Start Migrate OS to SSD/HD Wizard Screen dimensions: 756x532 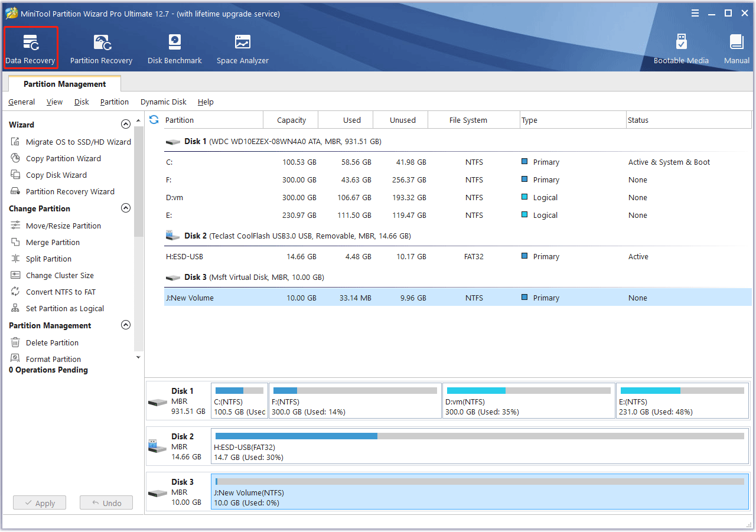coord(71,142)
